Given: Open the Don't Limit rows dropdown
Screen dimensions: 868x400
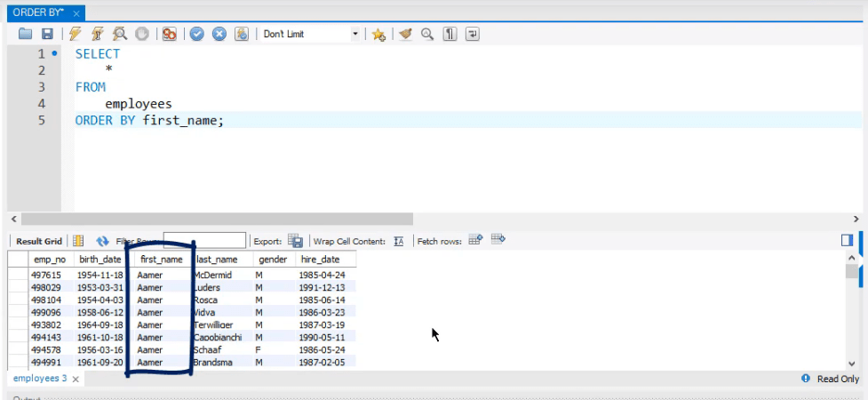Looking at the screenshot, I should [355, 34].
